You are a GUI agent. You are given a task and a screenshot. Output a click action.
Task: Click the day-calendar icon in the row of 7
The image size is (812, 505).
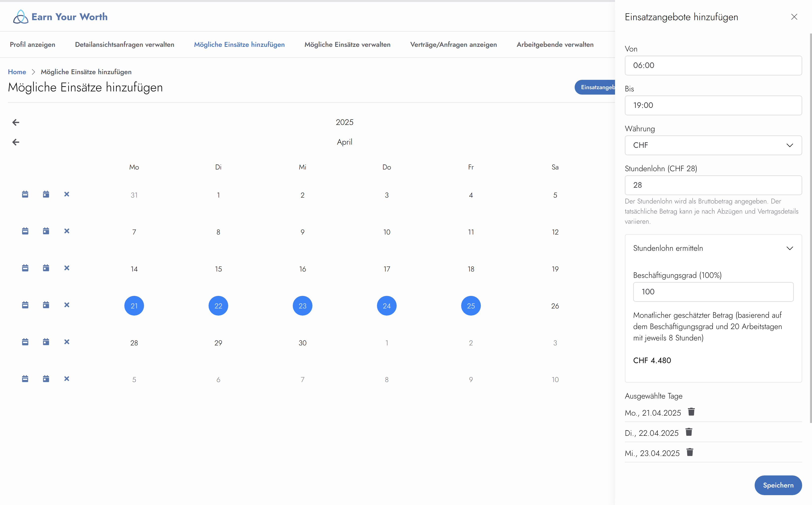(x=46, y=231)
